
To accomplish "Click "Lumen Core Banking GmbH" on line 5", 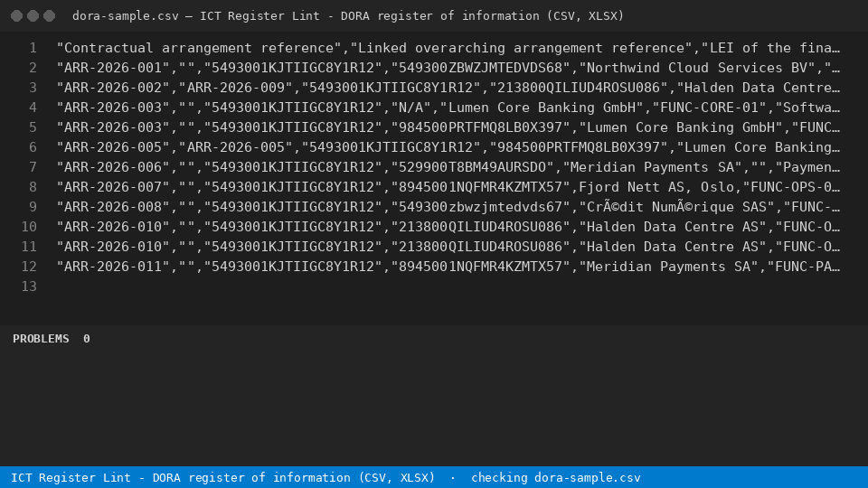I will [680, 127].
